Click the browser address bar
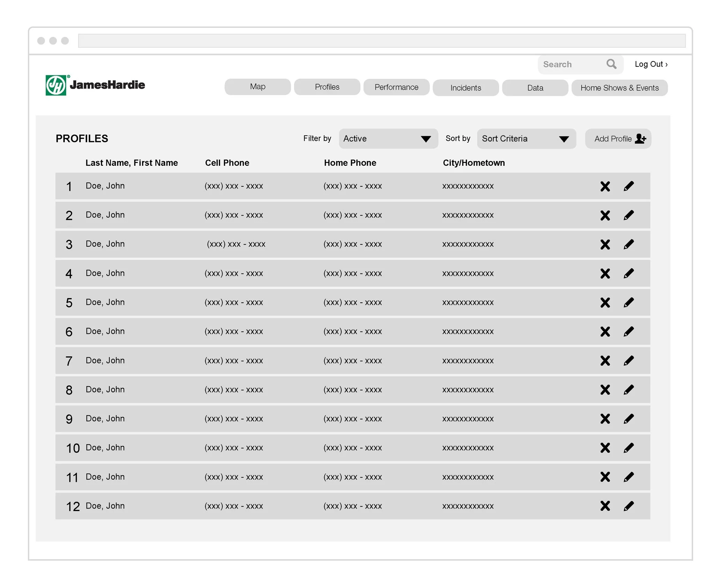Image resolution: width=721 pixels, height=588 pixels. pos(381,41)
